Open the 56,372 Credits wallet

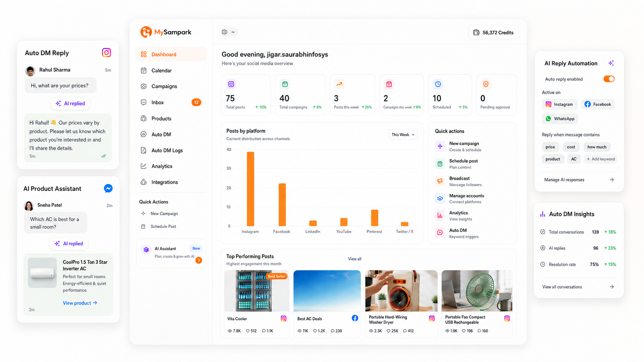click(x=493, y=33)
